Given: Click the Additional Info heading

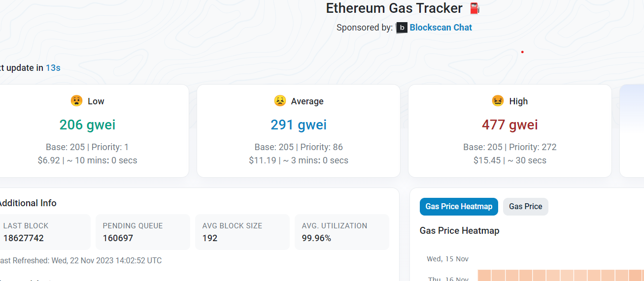Looking at the screenshot, I should (28, 203).
